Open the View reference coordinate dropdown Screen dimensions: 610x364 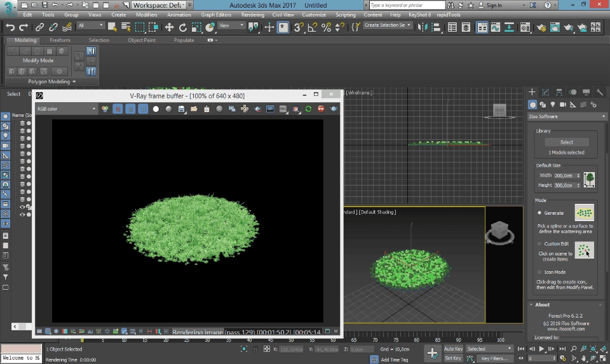coord(231,25)
